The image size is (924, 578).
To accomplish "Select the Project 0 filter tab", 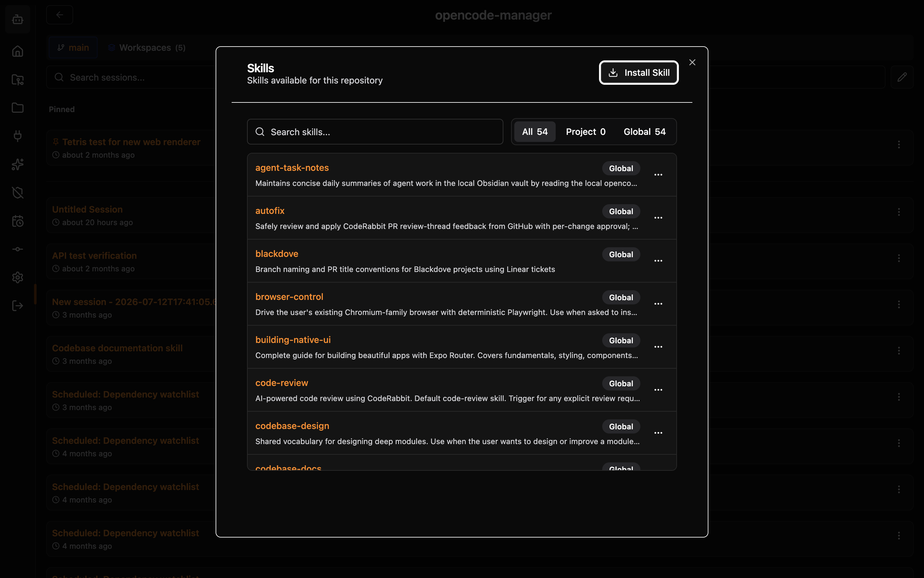I will pos(585,132).
